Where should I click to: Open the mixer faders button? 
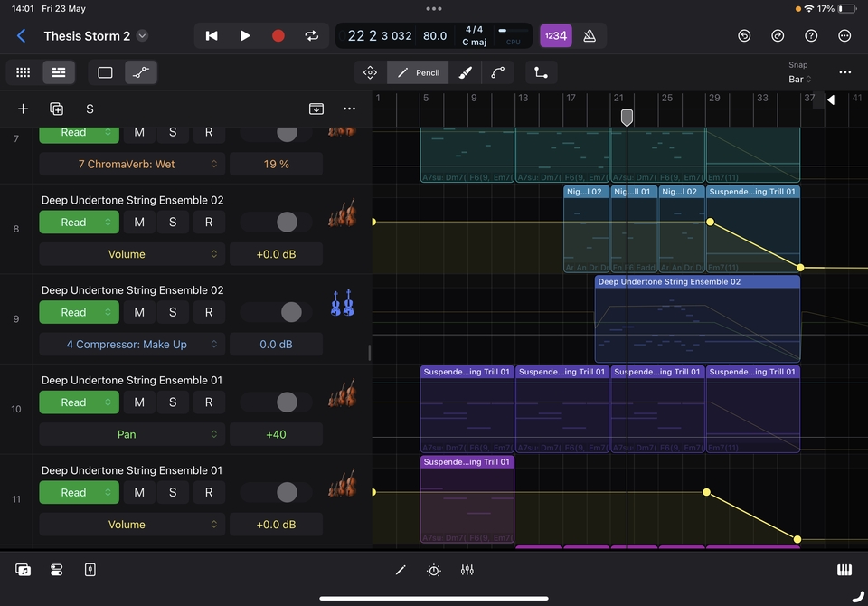point(467,570)
